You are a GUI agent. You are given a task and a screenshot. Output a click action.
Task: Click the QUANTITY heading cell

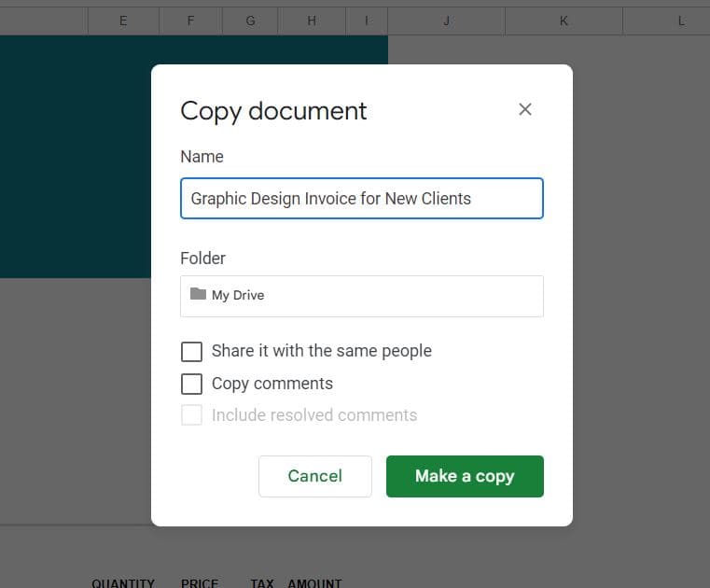pyautogui.click(x=123, y=582)
